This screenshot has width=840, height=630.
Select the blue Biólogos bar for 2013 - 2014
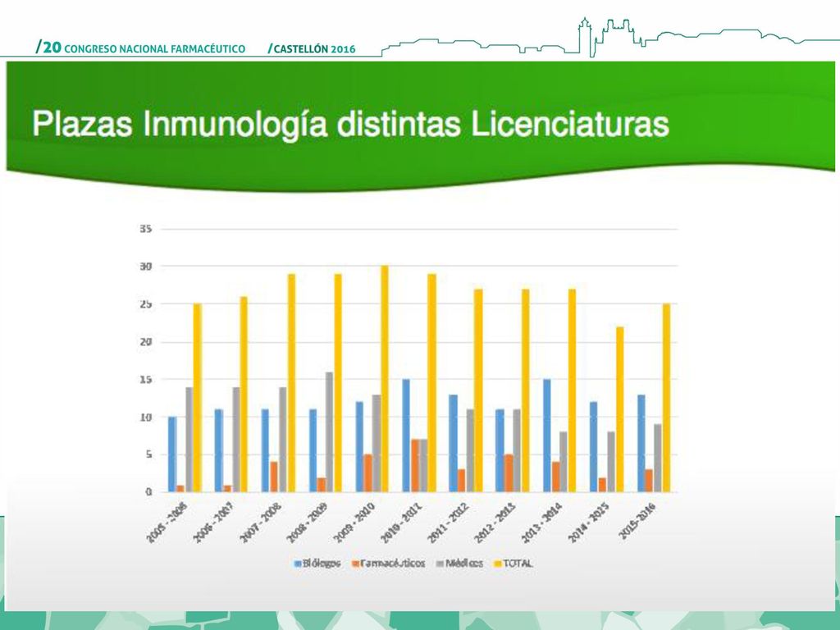pyautogui.click(x=547, y=436)
